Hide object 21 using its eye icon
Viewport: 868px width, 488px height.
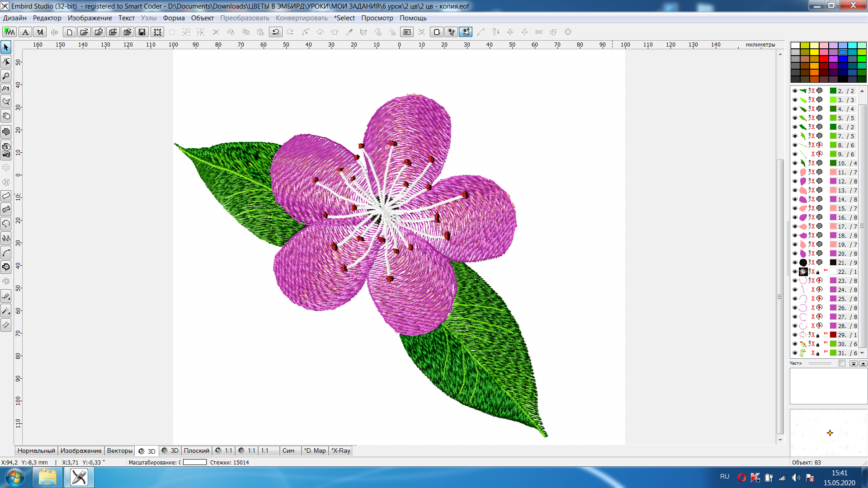click(x=795, y=263)
